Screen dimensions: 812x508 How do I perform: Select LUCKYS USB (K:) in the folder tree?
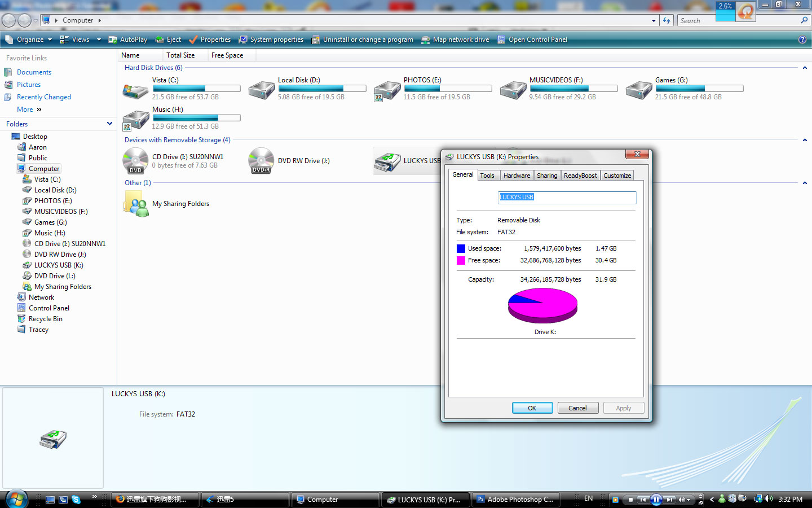tap(59, 265)
